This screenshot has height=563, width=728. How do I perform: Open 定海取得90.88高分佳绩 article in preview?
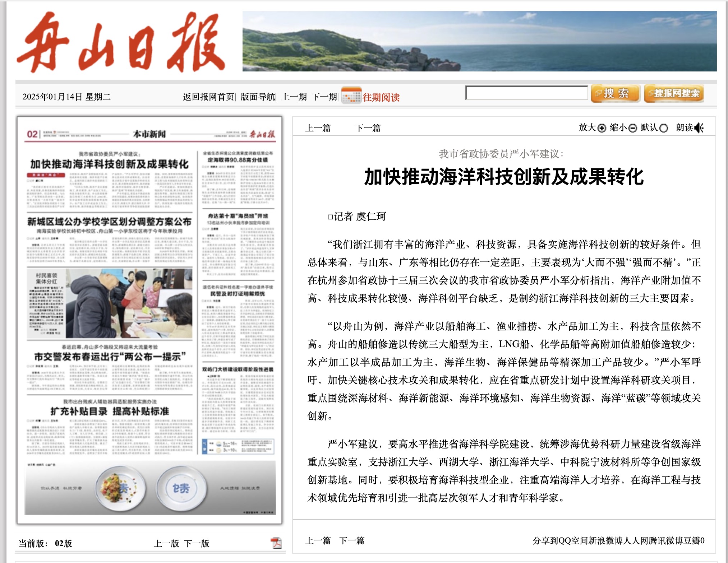pyautogui.click(x=238, y=160)
